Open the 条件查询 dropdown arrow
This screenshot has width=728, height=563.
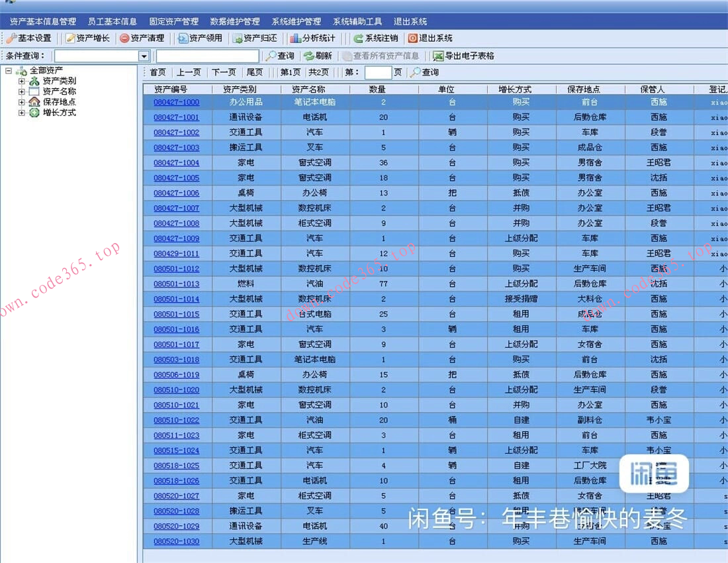click(144, 56)
